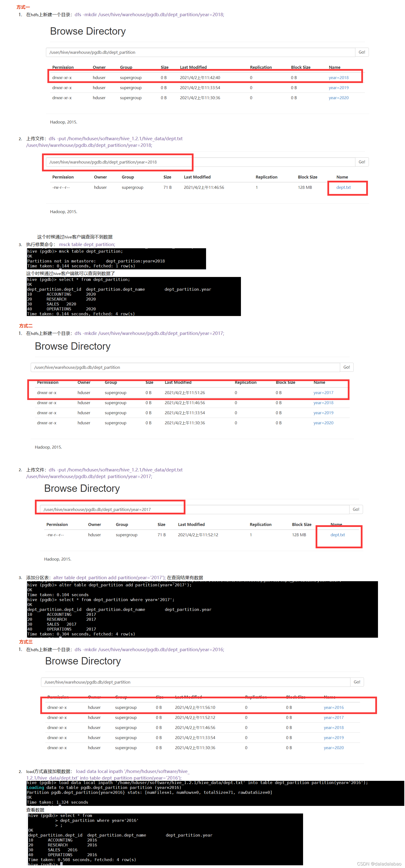
Task: Open year=2019 link in the five-folder listing
Action: [334, 738]
